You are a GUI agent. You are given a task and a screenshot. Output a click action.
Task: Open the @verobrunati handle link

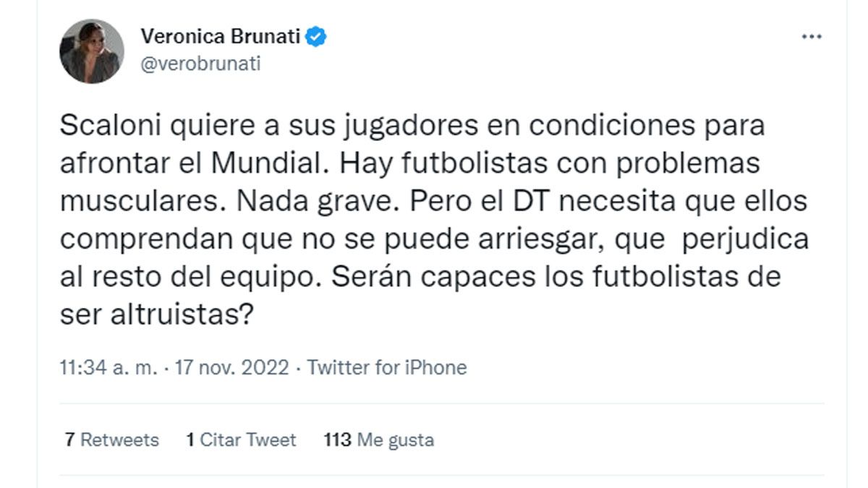point(200,64)
